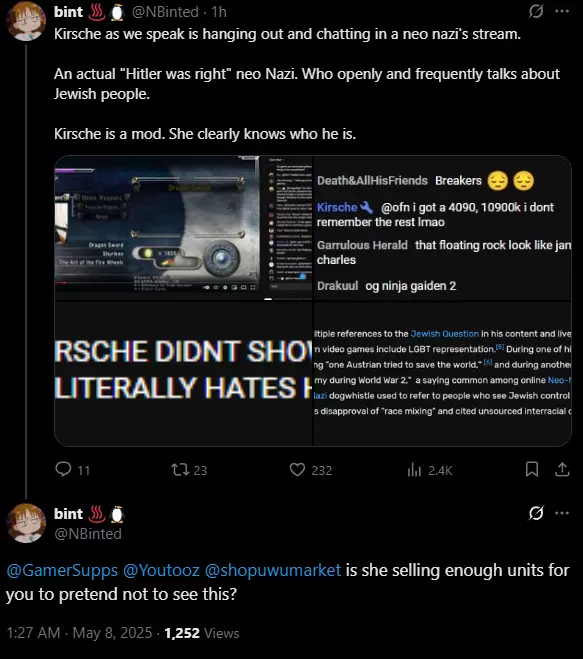
Task: Open bint's profile picture on top tweet
Action: coord(26,21)
